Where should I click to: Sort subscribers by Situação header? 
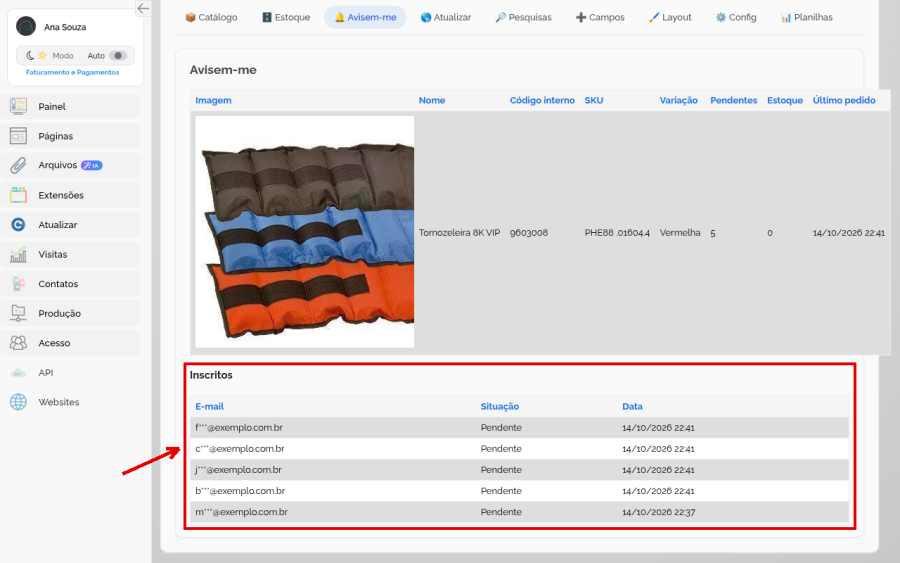499,406
